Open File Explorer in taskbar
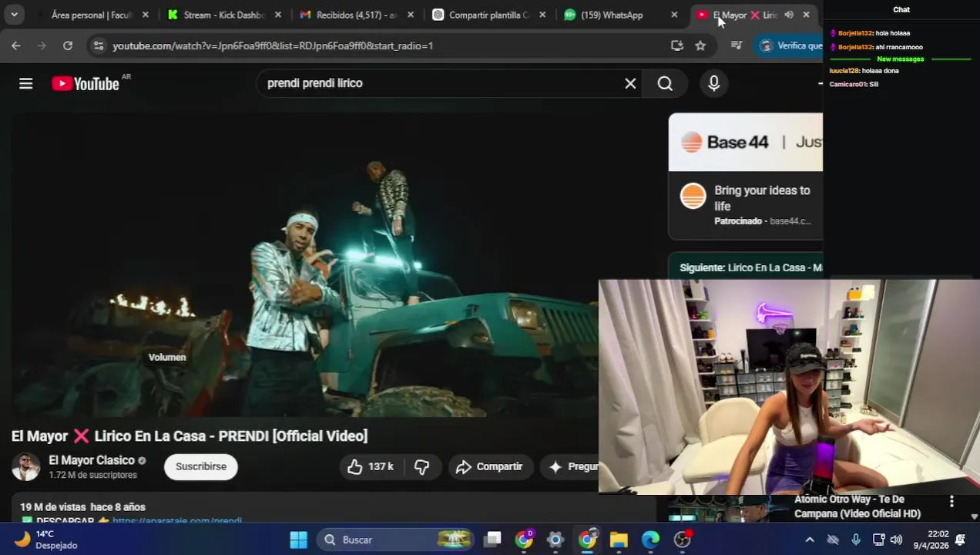 tap(619, 540)
